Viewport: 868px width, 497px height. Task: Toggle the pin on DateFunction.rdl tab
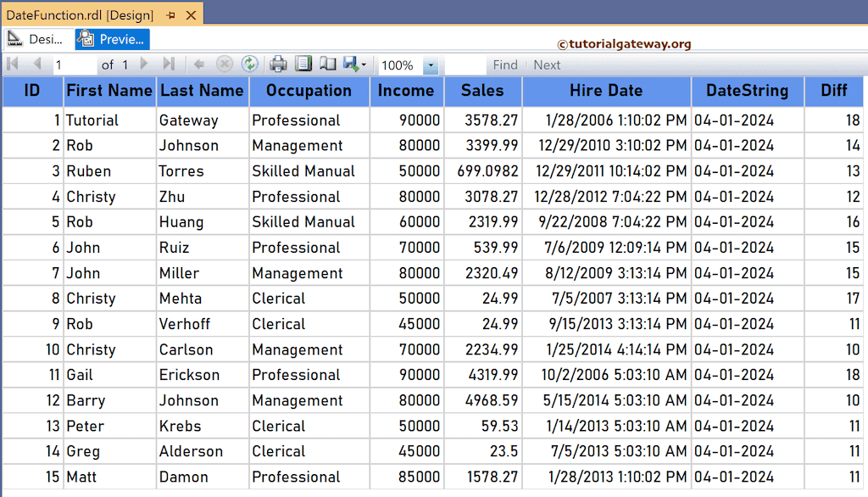tap(170, 14)
